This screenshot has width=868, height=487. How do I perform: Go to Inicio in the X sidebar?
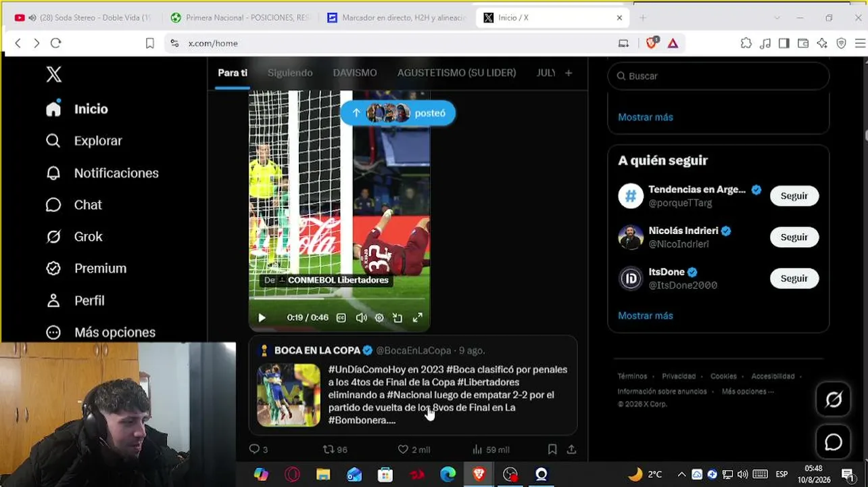coord(77,109)
